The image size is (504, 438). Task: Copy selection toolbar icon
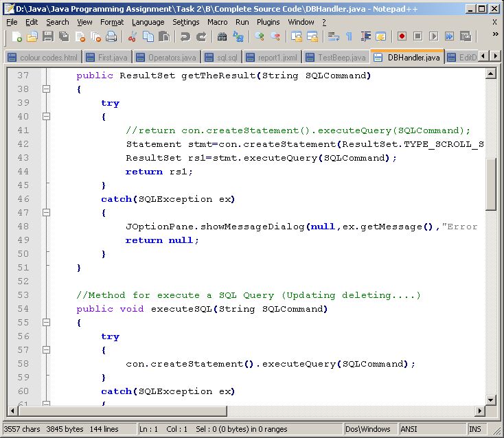(148, 36)
